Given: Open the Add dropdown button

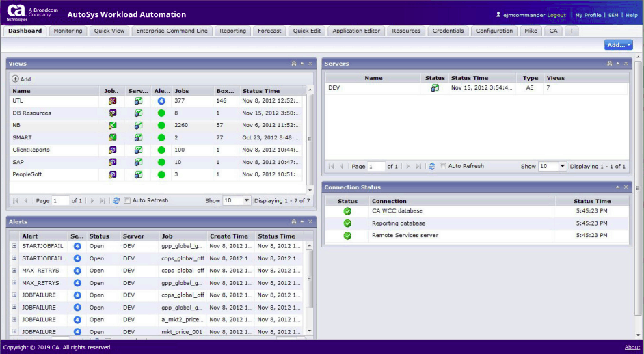Looking at the screenshot, I should (619, 45).
